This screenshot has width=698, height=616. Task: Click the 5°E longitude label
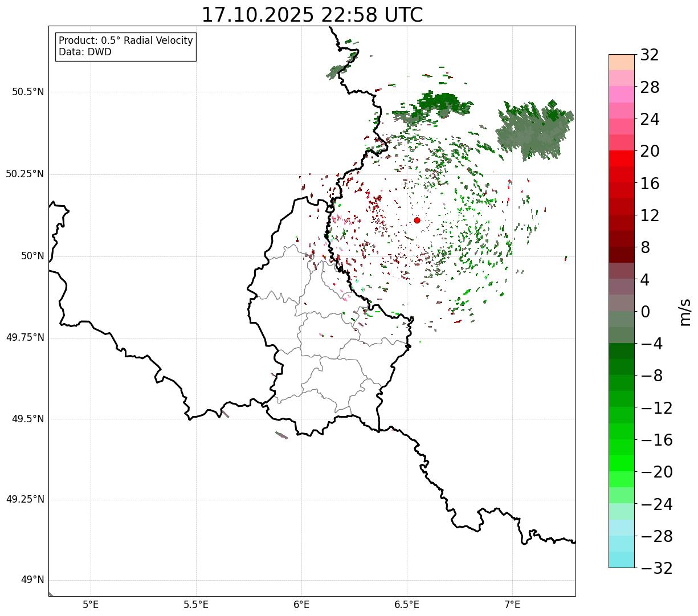click(91, 605)
